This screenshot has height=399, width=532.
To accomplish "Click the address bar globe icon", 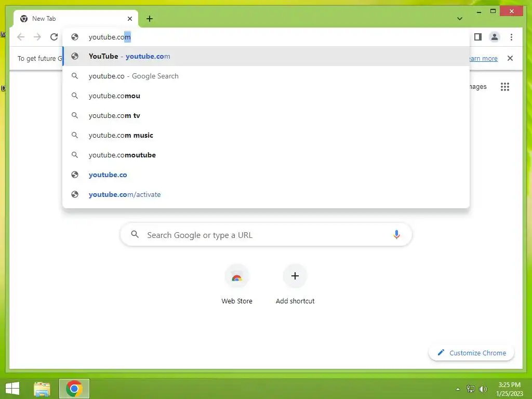I will (x=75, y=37).
